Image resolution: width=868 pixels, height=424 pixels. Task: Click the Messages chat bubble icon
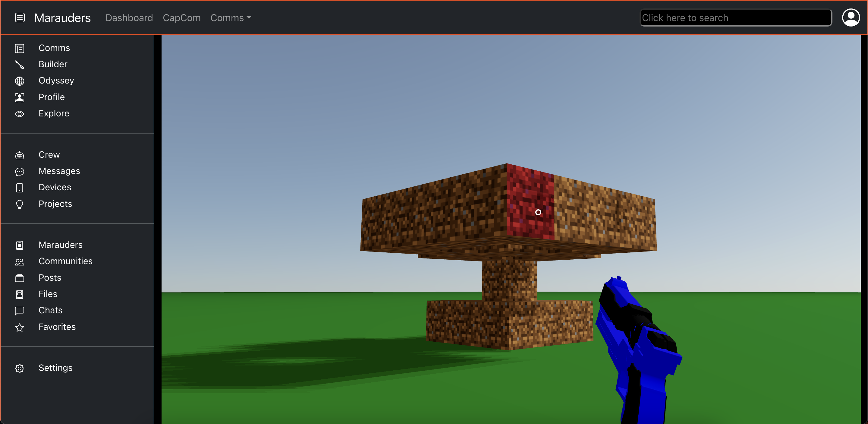click(x=20, y=172)
